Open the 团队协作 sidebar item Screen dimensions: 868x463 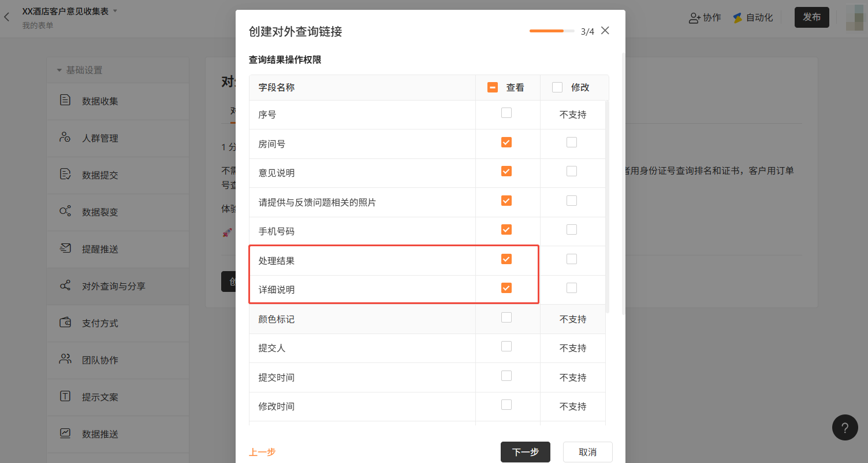tap(99, 360)
